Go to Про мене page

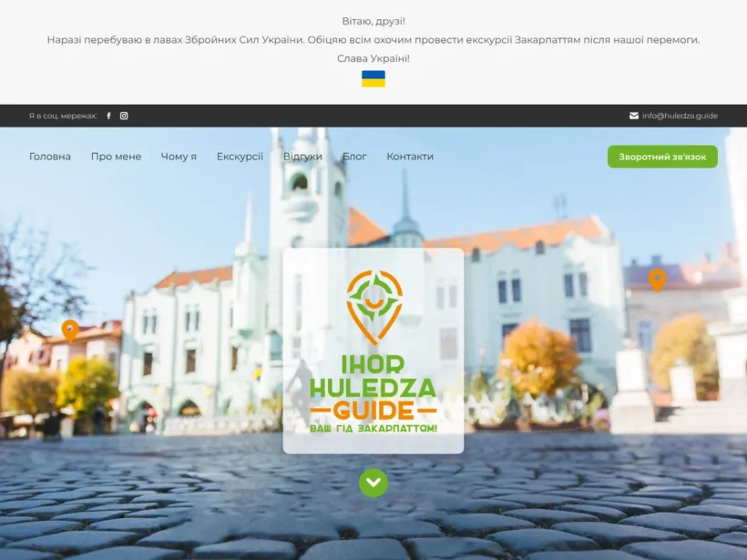coord(117,157)
